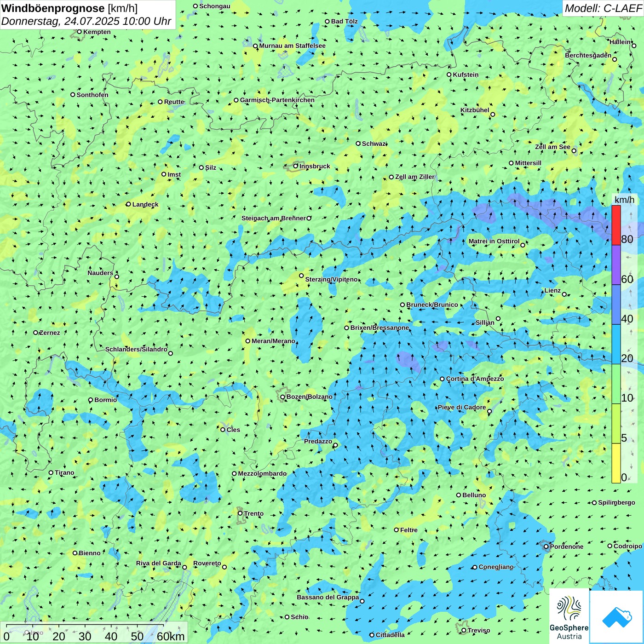Click the Riva del Garda label

[159, 563]
